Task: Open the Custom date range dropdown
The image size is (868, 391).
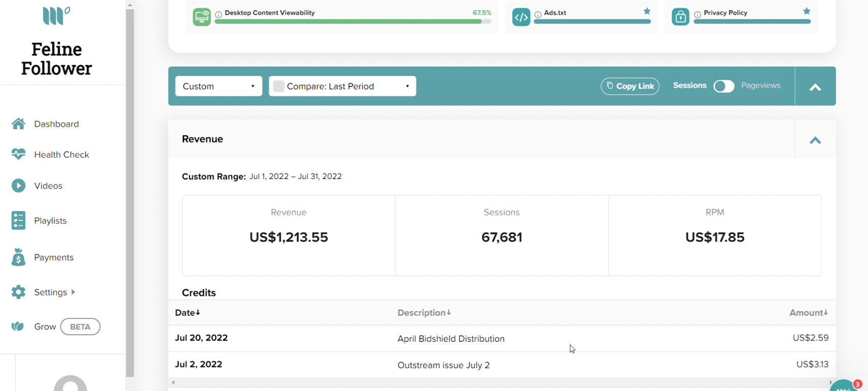Action: [x=219, y=86]
